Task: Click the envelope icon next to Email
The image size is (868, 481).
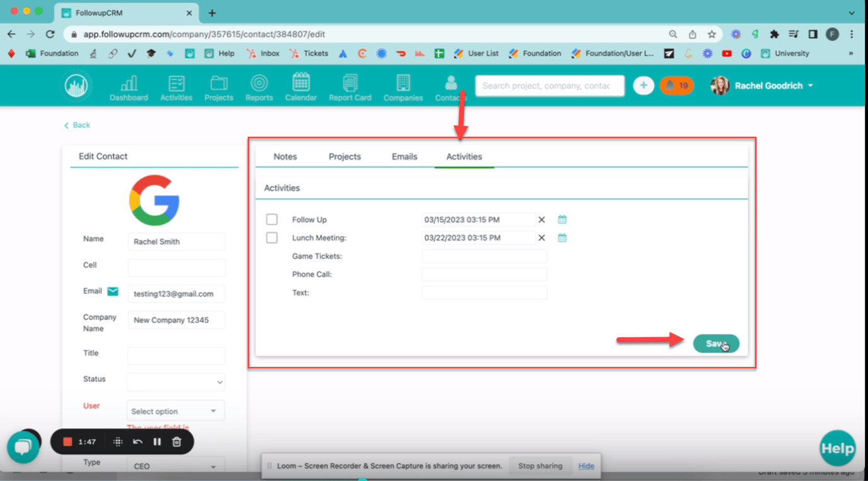Action: pos(113,291)
